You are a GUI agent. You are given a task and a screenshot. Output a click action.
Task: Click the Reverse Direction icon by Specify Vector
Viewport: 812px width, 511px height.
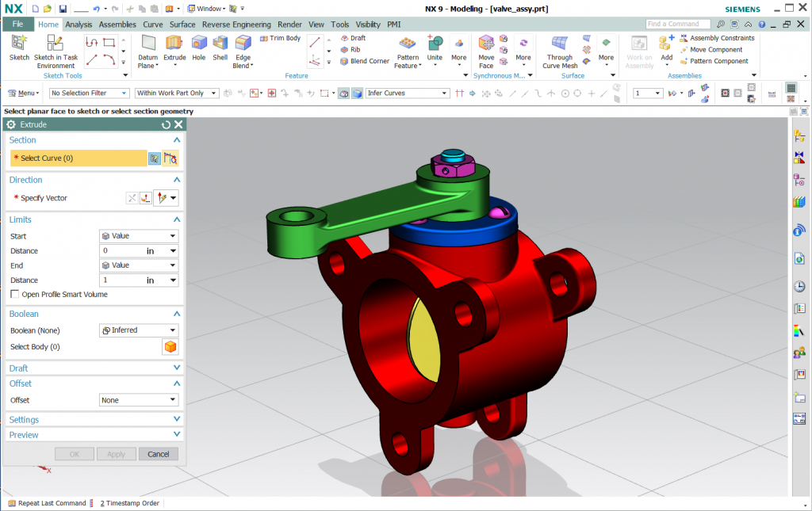pyautogui.click(x=132, y=198)
